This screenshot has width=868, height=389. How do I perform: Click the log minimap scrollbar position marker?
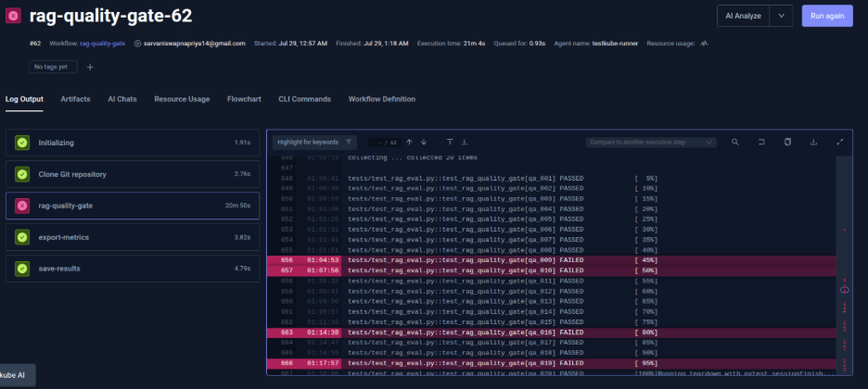click(x=844, y=289)
